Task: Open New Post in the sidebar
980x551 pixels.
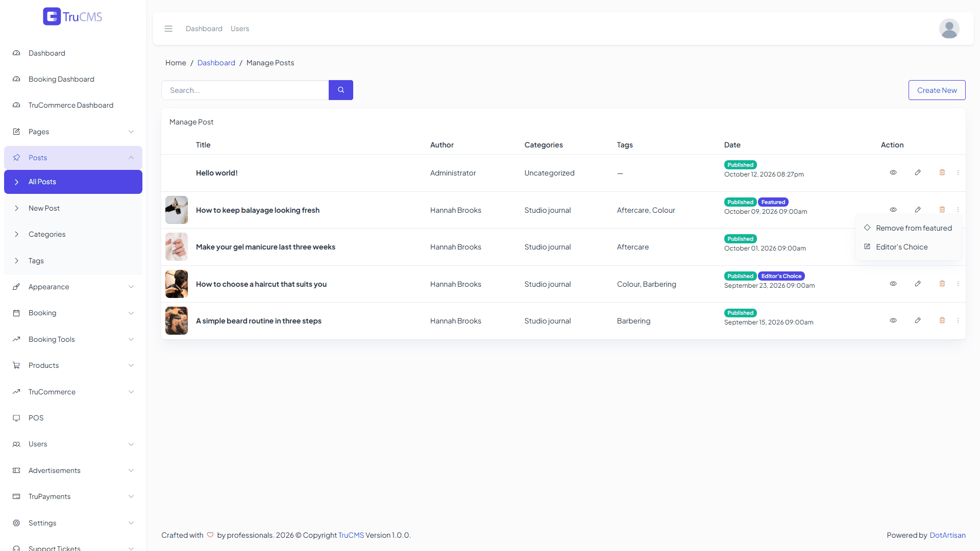Action: pyautogui.click(x=73, y=208)
